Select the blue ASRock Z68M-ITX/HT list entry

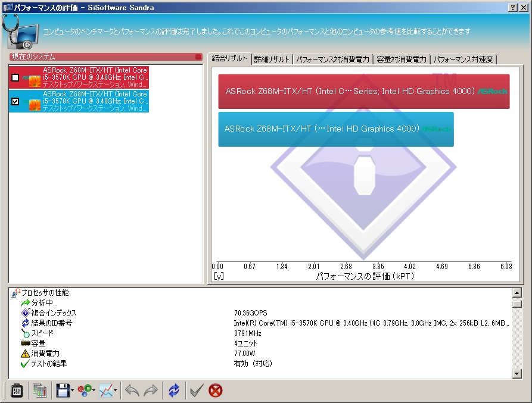click(x=79, y=101)
